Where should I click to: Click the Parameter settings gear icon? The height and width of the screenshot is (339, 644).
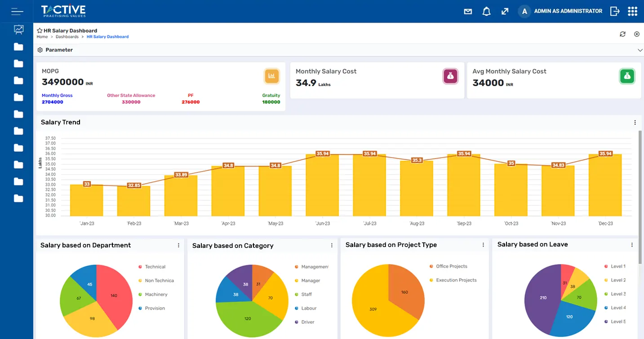click(x=40, y=50)
